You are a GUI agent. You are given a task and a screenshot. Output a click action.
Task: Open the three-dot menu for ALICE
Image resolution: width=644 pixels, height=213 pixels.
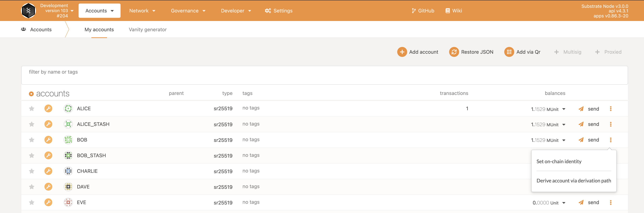tap(611, 108)
